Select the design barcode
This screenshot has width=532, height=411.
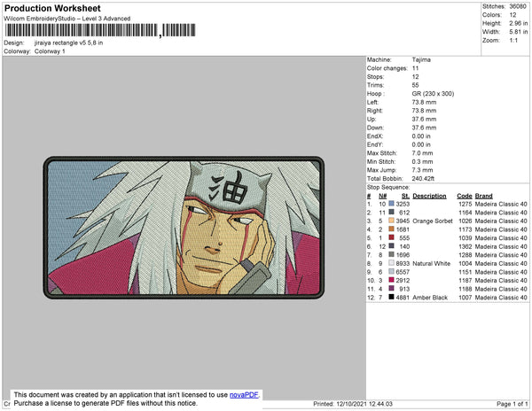[x=100, y=30]
